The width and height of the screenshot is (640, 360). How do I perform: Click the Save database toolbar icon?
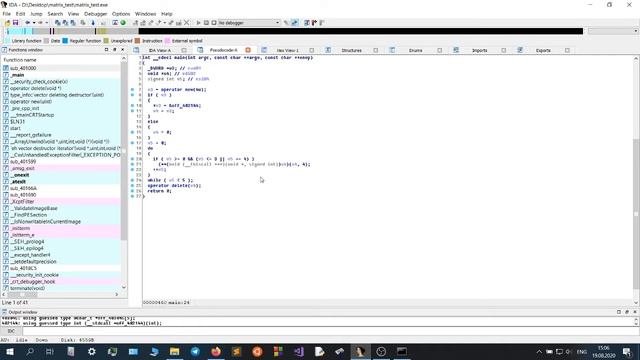[15, 23]
